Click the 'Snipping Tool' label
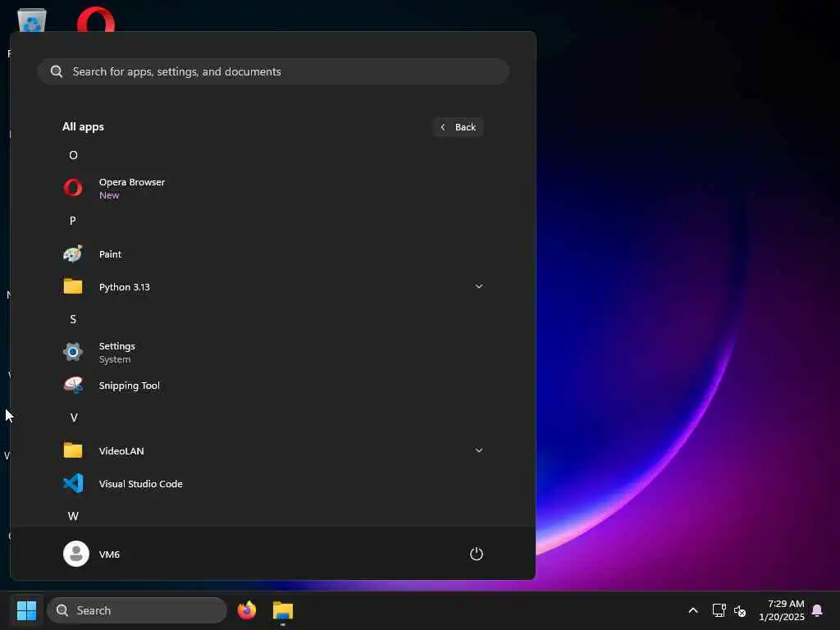This screenshot has height=630, width=840. [x=129, y=386]
